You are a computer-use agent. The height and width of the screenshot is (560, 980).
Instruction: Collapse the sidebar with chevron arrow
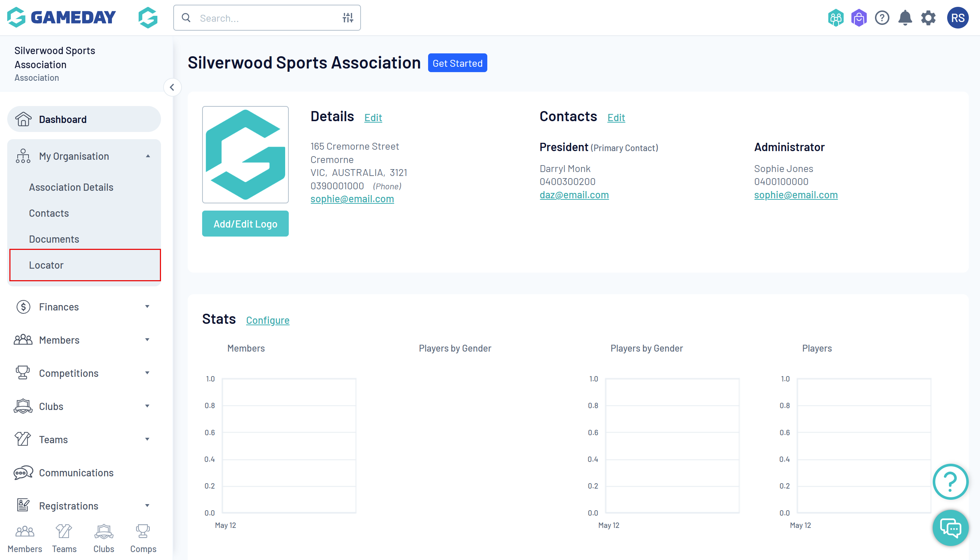coord(172,87)
